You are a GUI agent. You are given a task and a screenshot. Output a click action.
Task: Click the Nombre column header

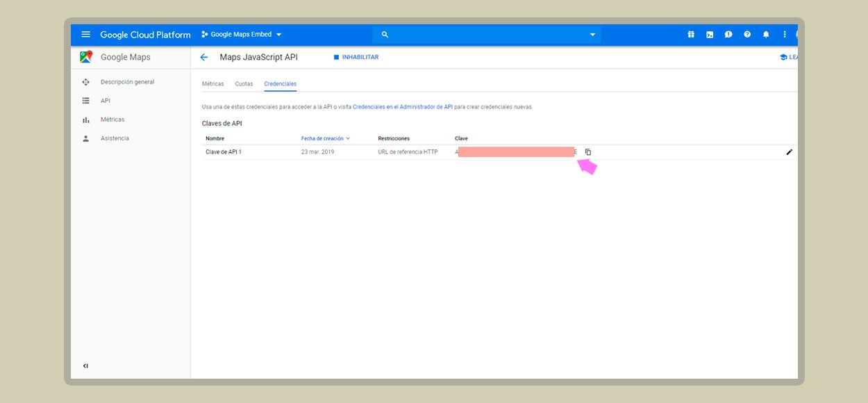click(x=215, y=138)
